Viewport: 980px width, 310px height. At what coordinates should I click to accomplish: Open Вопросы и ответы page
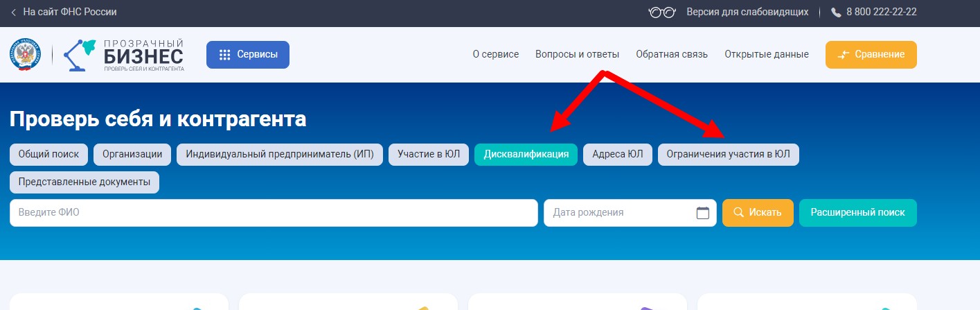(x=578, y=54)
